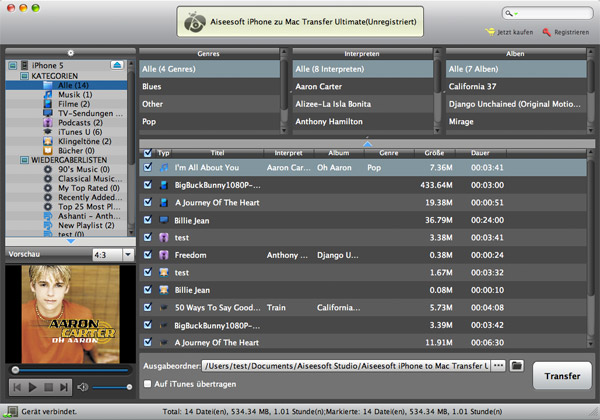Click the Registrieren key icon

click(x=546, y=32)
